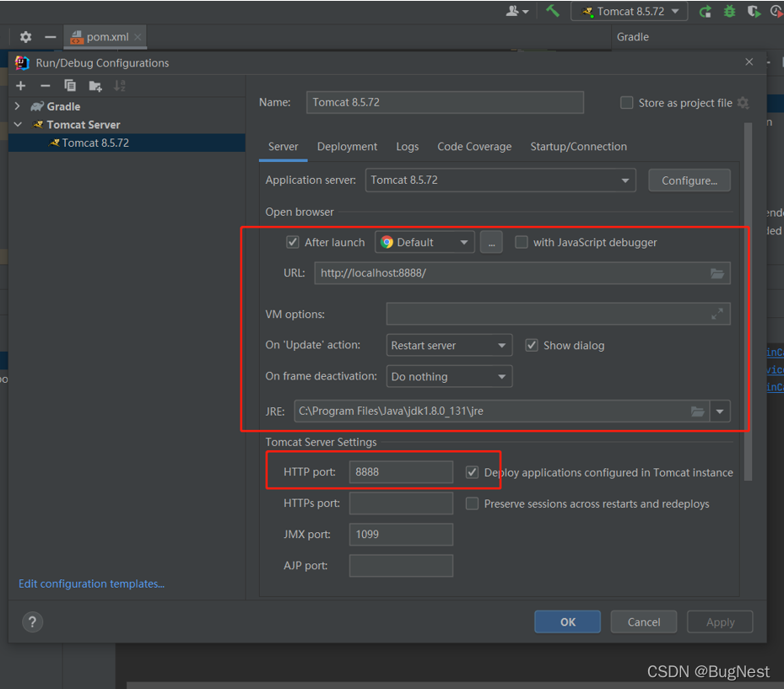Click the Apply button
784x689 pixels.
[720, 622]
